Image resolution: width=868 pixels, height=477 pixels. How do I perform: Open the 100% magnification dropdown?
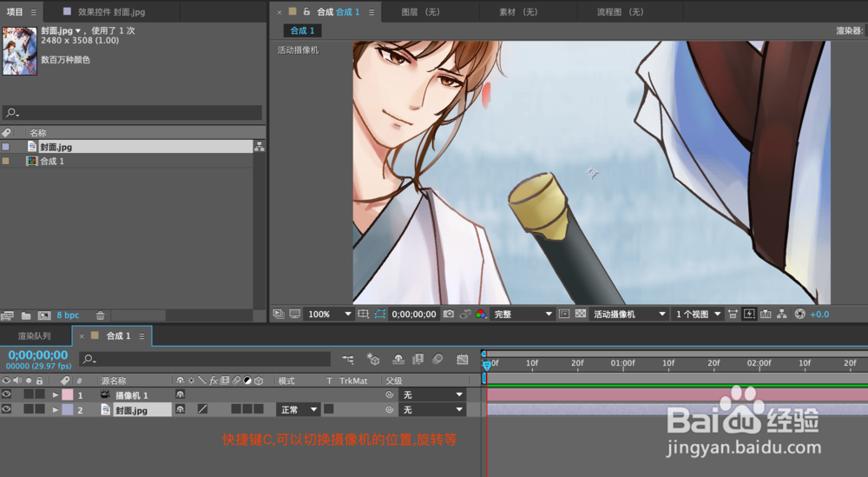click(x=329, y=315)
